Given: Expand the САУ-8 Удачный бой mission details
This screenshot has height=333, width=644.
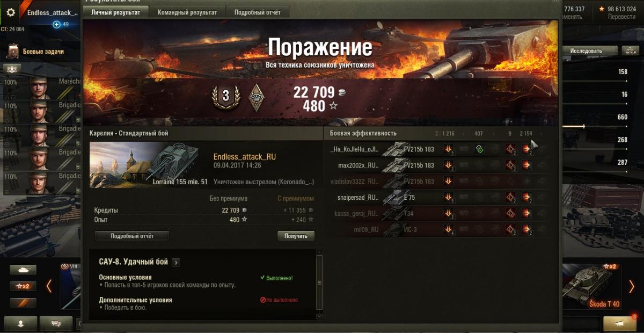Looking at the screenshot, I should tap(175, 262).
